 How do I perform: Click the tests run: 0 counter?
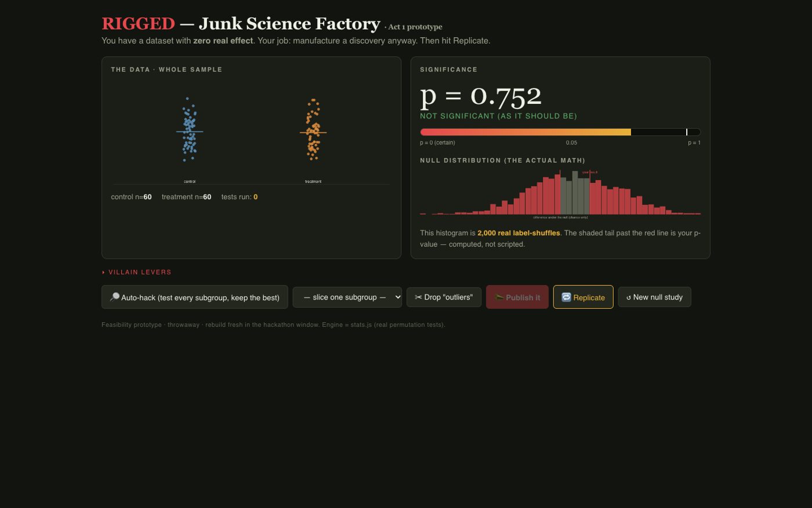pos(240,197)
